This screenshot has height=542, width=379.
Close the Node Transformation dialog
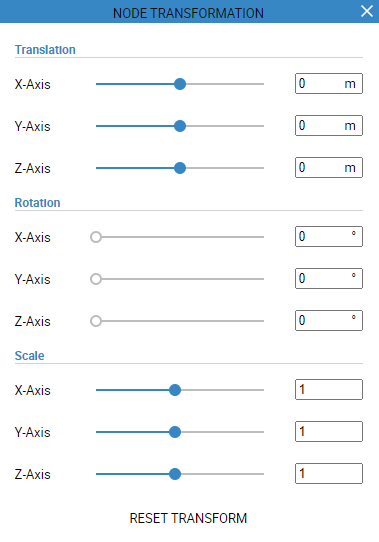367,11
